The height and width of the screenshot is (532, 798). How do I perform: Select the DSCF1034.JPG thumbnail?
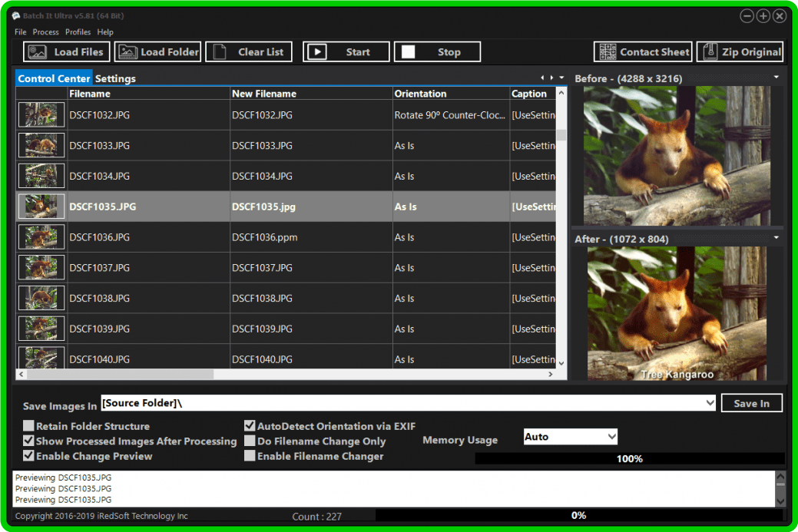(41, 176)
